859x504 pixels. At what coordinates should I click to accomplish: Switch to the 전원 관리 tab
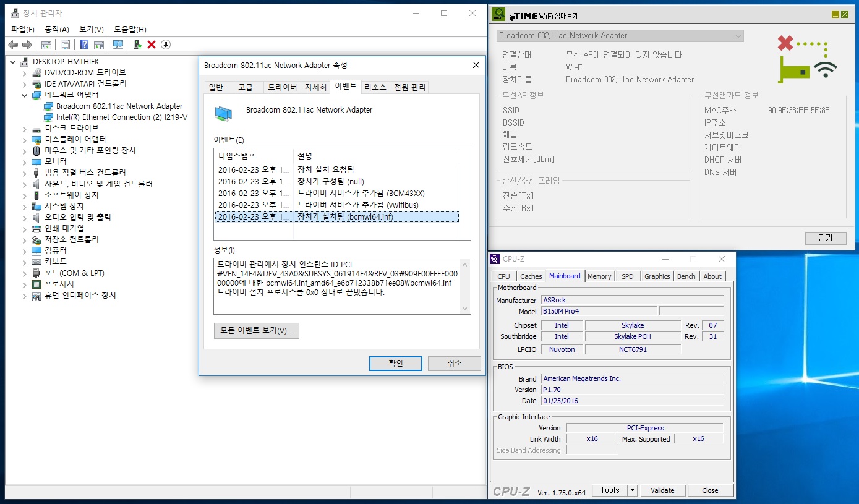(410, 88)
